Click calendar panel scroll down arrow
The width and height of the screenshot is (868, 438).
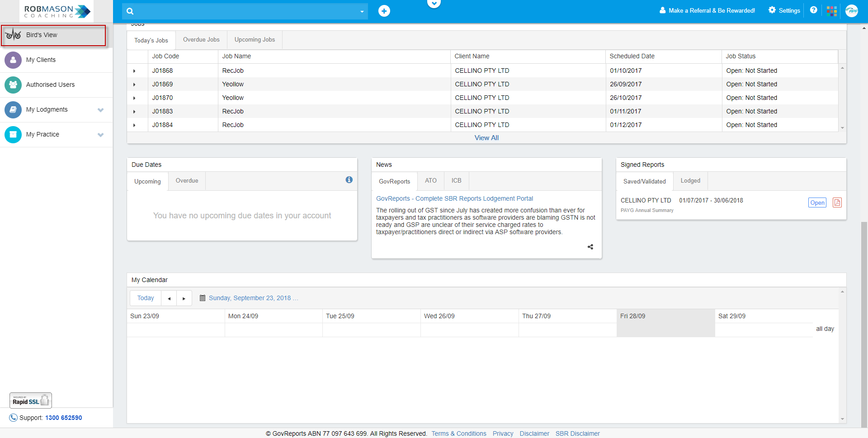(x=842, y=419)
